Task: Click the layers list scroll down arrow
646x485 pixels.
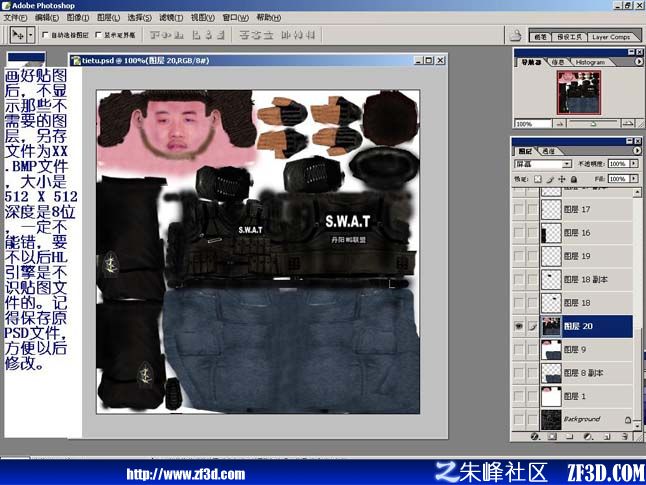Action: click(x=638, y=425)
